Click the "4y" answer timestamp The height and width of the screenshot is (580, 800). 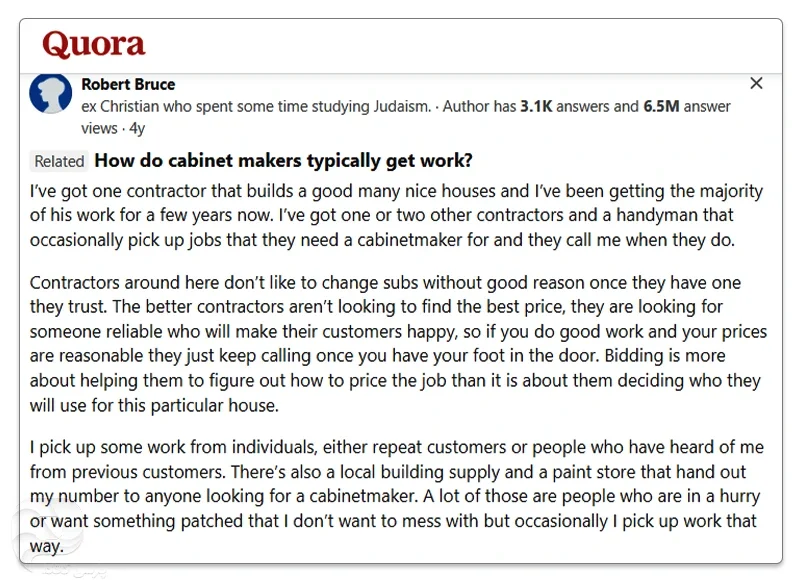[x=137, y=128]
